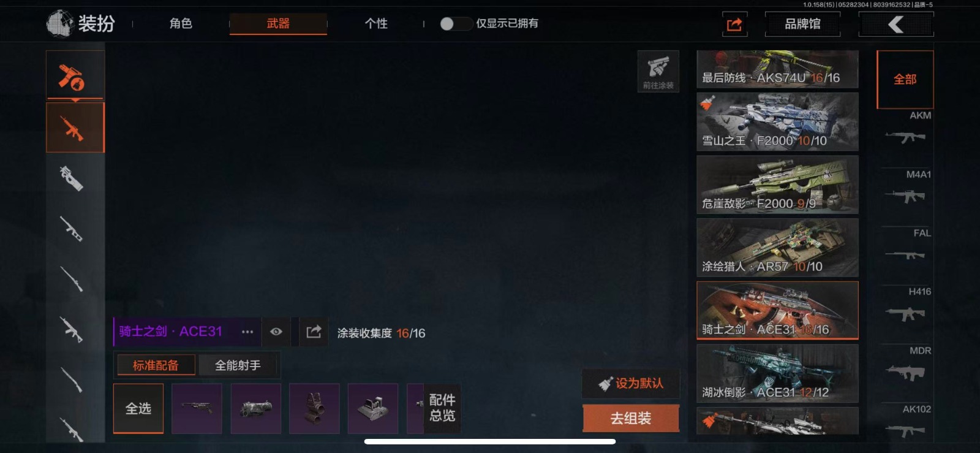Share the 骑士之剑 ACE31 skin

[x=314, y=332]
